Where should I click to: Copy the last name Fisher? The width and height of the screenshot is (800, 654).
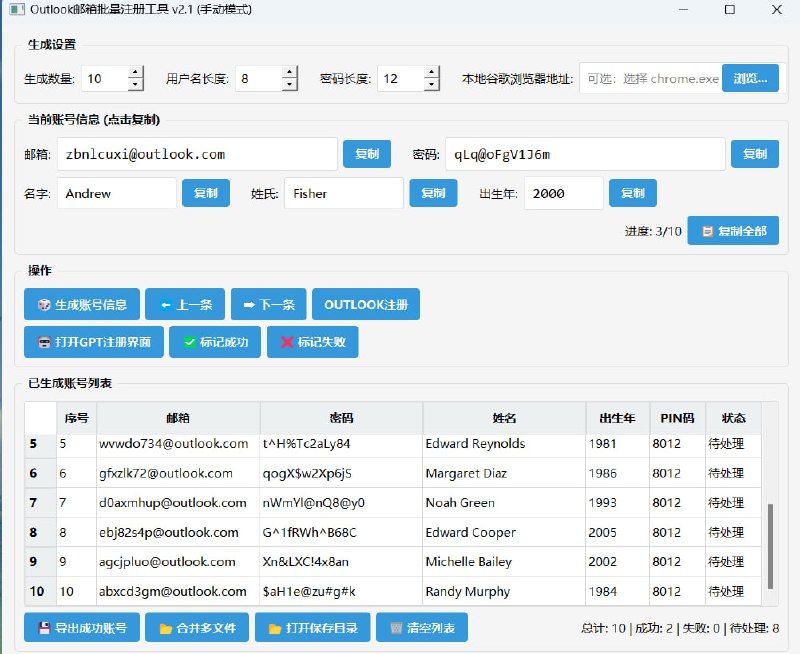pyautogui.click(x=433, y=193)
